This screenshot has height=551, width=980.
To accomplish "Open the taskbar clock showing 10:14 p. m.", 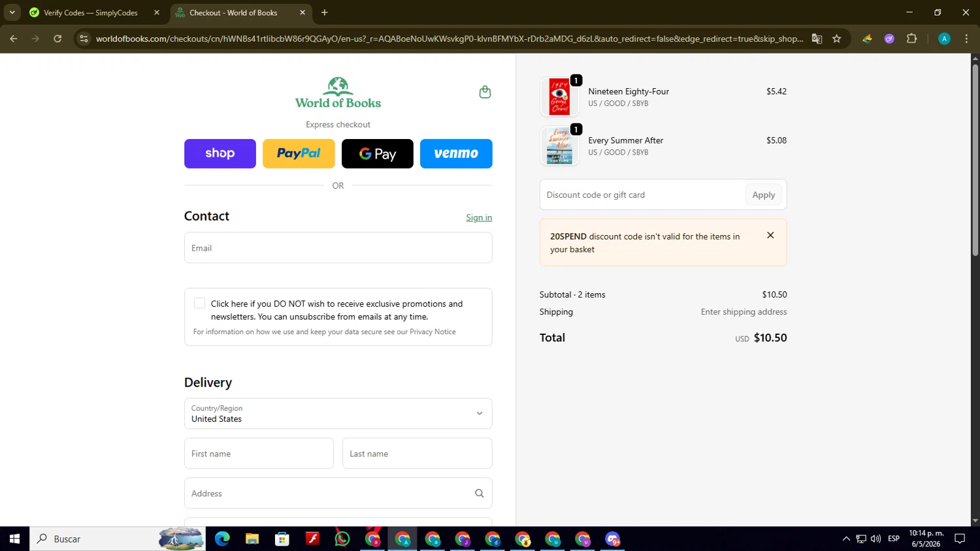I will (926, 539).
